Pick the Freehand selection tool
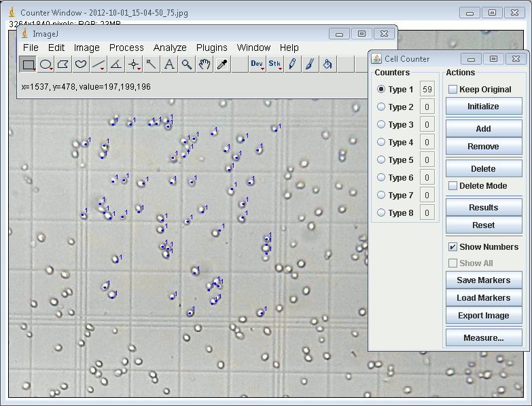 coord(81,64)
